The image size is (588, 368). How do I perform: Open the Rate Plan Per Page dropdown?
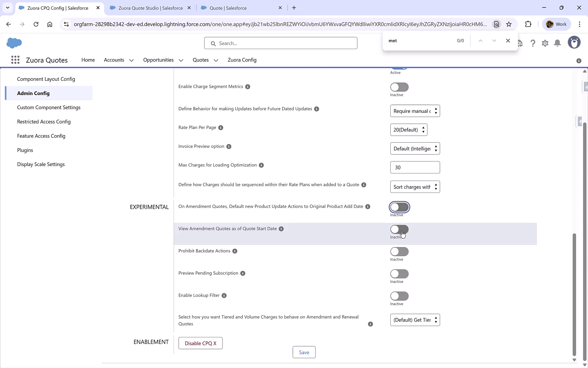coord(408,129)
